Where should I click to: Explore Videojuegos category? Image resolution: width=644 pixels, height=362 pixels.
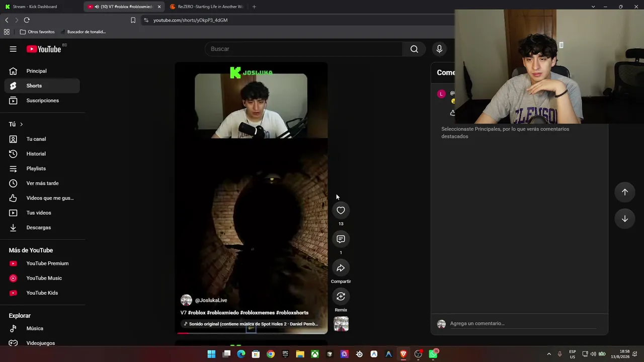(42, 343)
